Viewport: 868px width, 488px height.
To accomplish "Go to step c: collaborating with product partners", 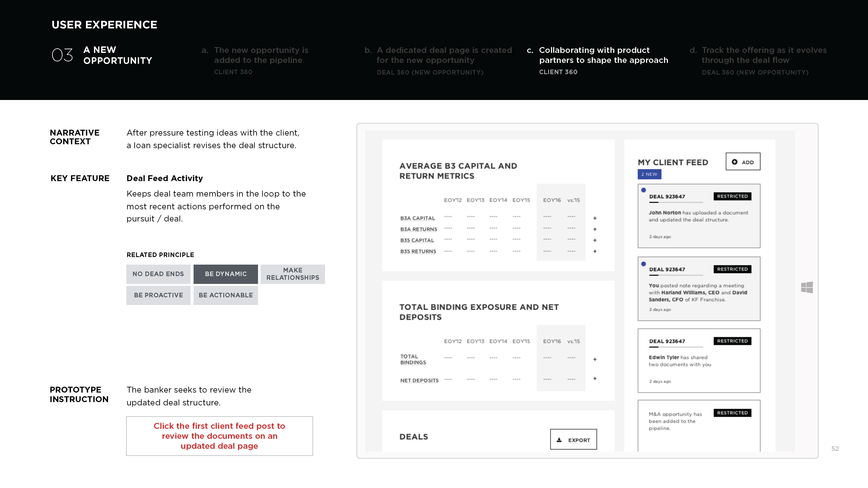I will 597,61.
